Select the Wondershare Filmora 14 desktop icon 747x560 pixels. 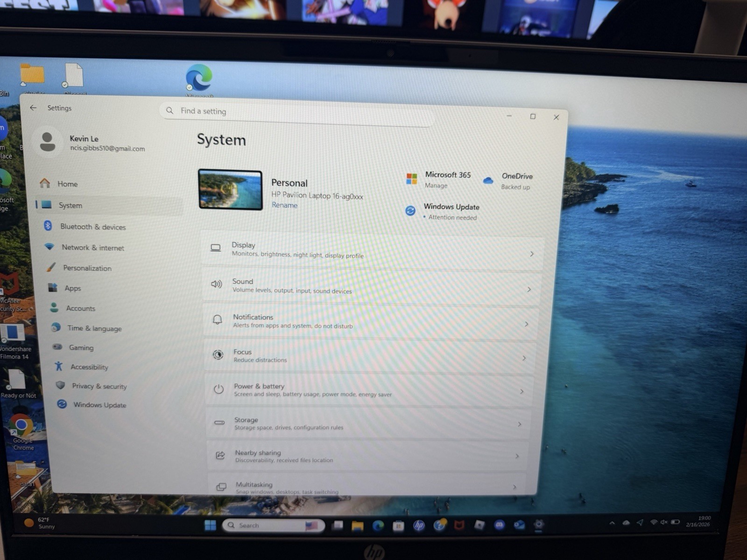13,342
